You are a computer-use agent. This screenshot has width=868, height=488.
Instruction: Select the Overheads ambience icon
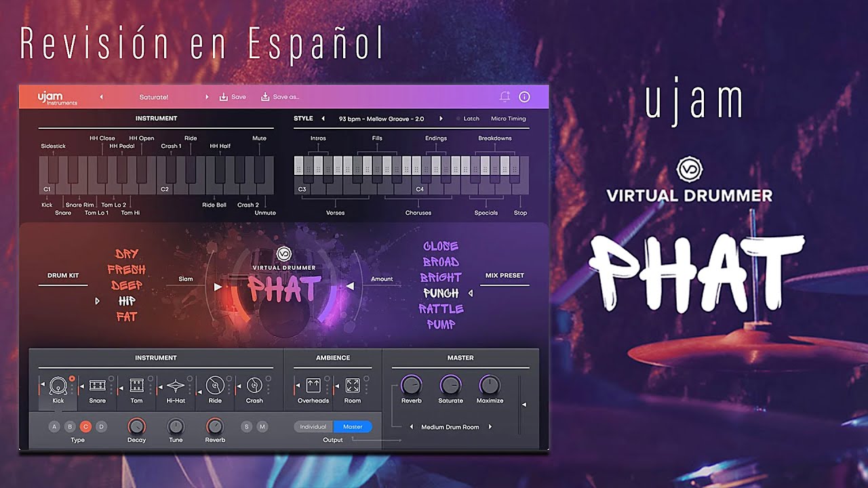(x=313, y=386)
